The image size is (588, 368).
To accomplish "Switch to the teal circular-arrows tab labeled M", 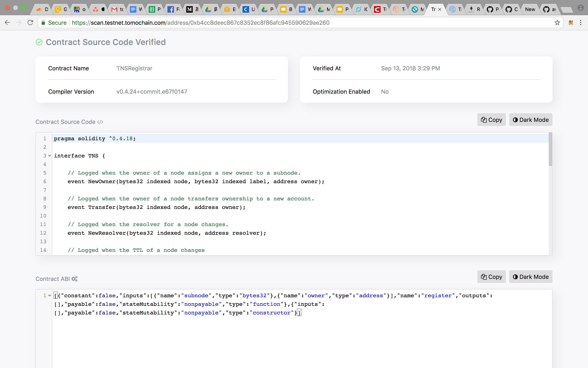I will (418, 9).
